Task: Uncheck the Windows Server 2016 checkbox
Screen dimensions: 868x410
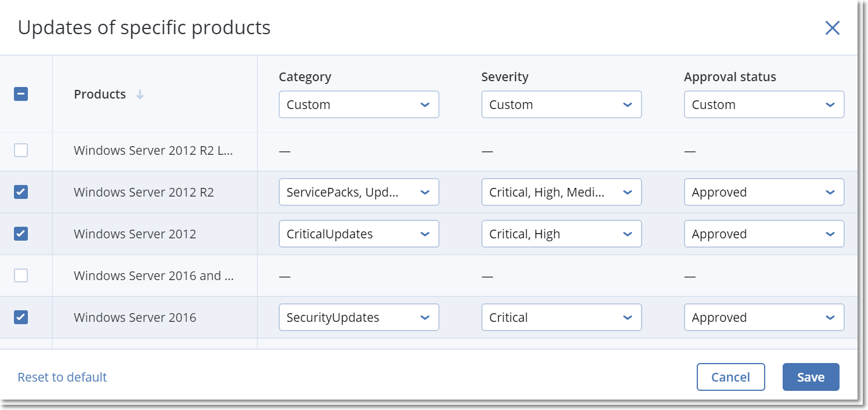Action: [x=21, y=317]
